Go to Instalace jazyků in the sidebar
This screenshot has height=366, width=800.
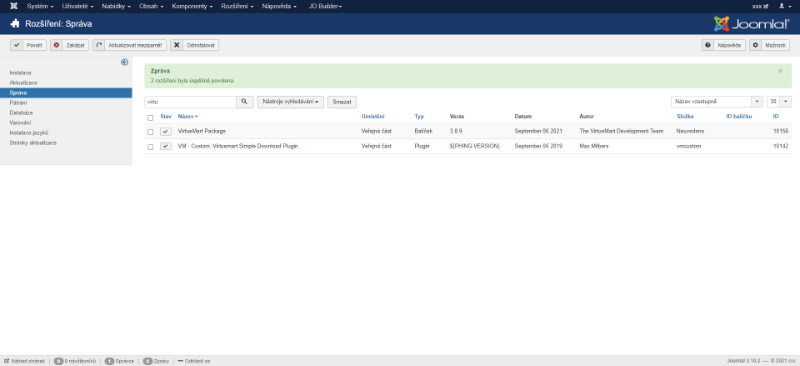point(29,132)
